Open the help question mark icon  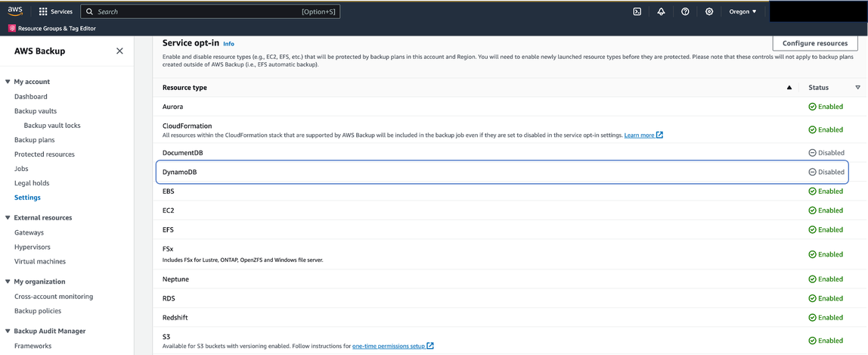click(685, 11)
